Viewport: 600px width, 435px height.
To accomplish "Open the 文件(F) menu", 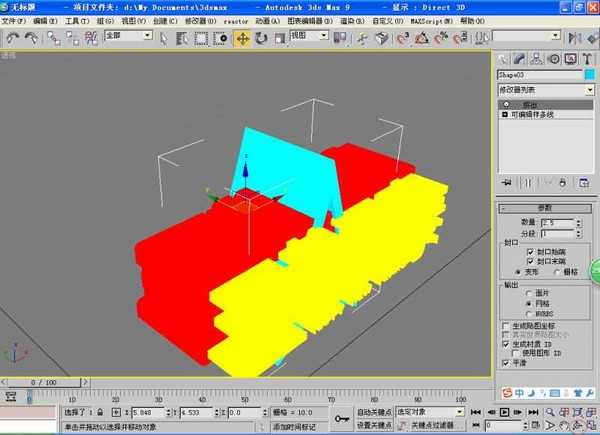I will (14, 21).
